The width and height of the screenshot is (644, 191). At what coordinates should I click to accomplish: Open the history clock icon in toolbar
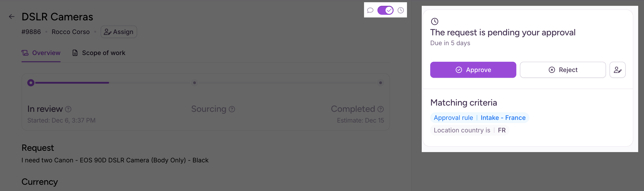point(400,10)
